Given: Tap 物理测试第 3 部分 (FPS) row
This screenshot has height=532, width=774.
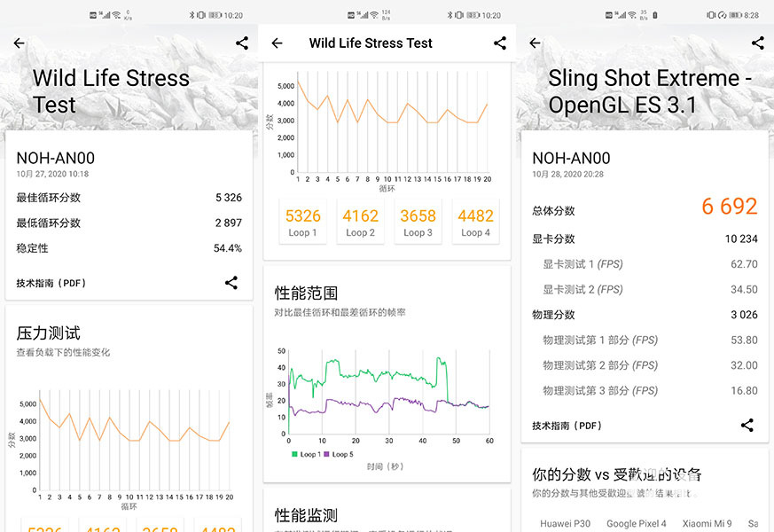Looking at the screenshot, I should 645,391.
